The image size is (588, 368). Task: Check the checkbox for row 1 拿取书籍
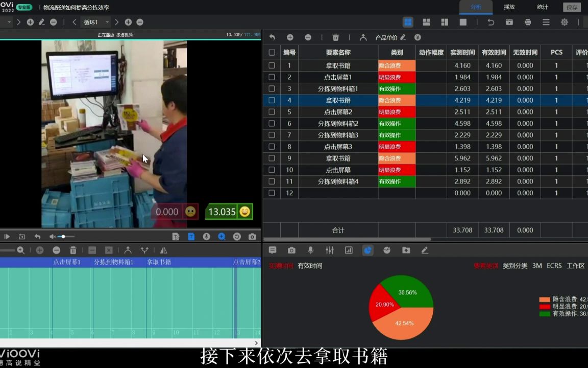click(x=272, y=65)
